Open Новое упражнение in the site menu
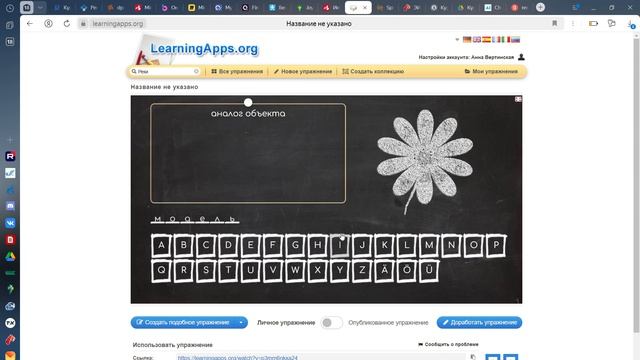 [302, 71]
